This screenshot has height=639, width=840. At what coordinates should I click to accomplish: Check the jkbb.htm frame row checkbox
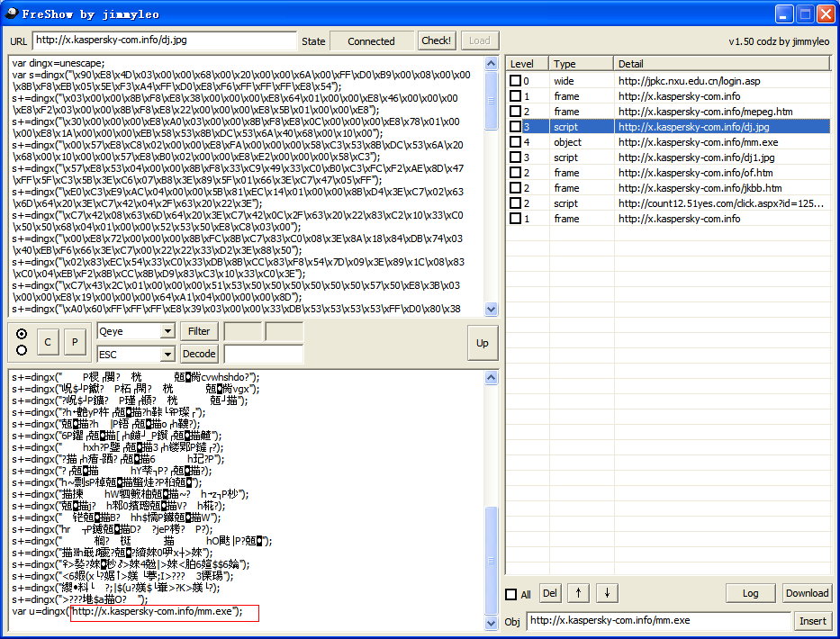click(x=515, y=188)
